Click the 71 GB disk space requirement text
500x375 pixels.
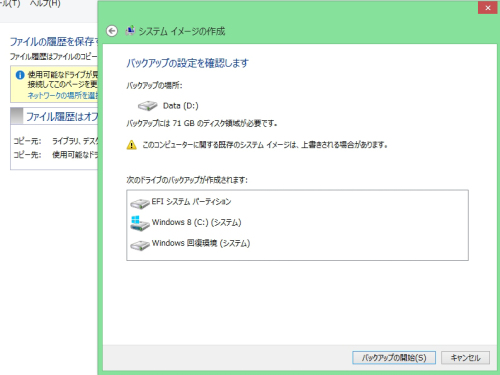coord(202,124)
